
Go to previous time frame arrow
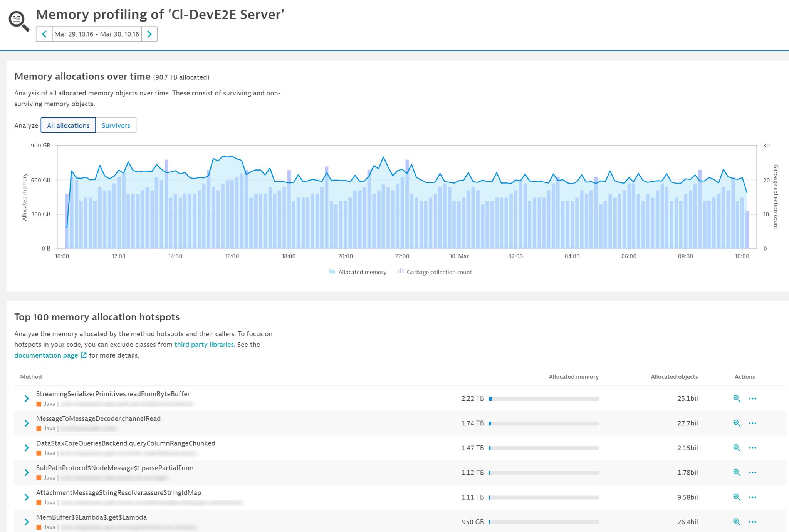pyautogui.click(x=44, y=34)
